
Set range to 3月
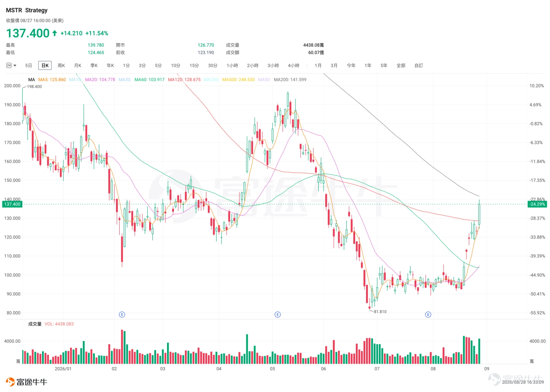(x=334, y=65)
